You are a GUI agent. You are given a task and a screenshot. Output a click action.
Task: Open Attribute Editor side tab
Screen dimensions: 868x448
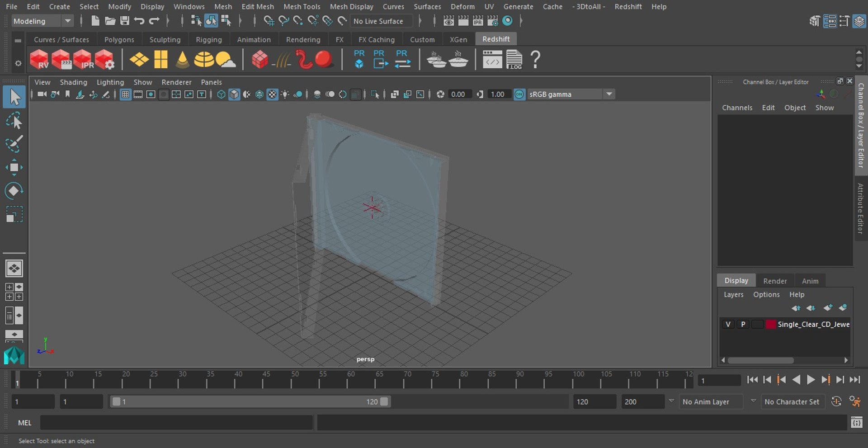[x=860, y=208]
